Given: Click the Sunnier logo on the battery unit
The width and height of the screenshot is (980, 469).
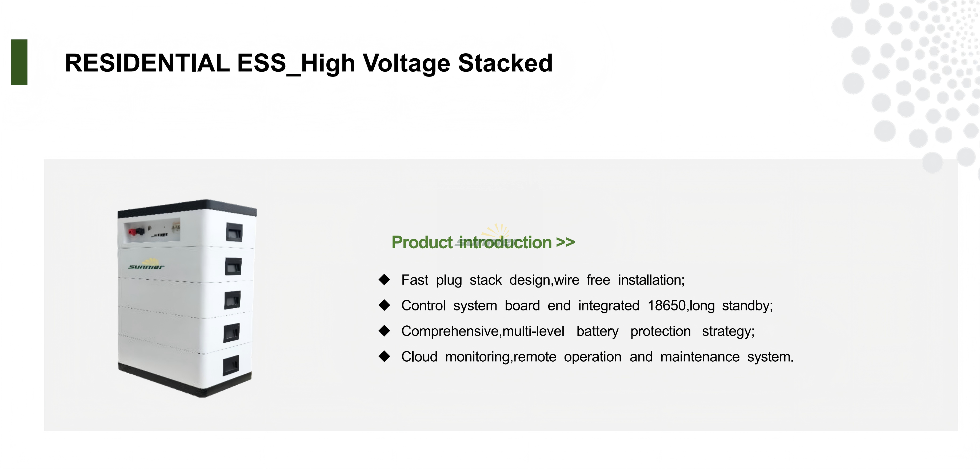Looking at the screenshot, I should click(146, 264).
